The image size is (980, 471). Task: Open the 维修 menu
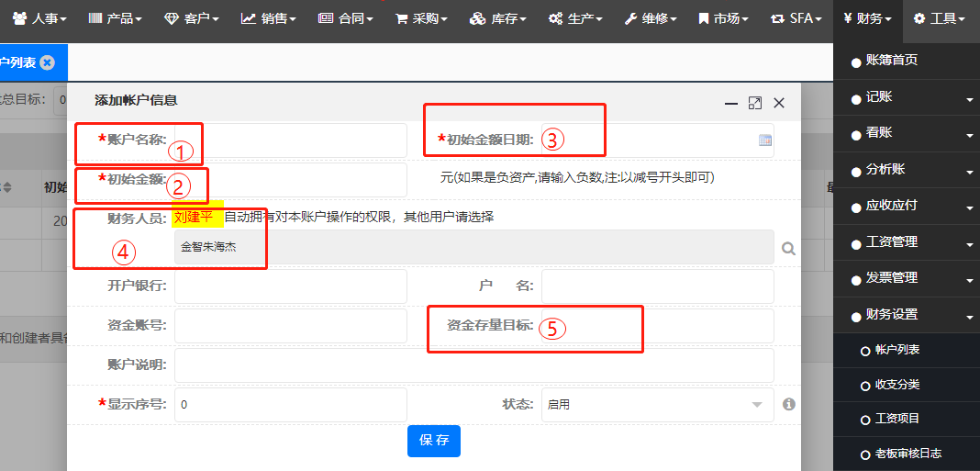(650, 18)
